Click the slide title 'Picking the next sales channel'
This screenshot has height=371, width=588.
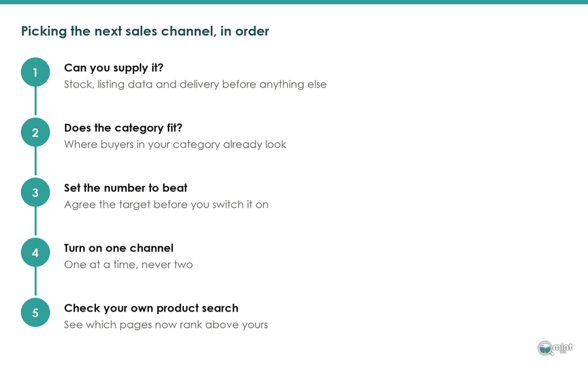coord(145,31)
